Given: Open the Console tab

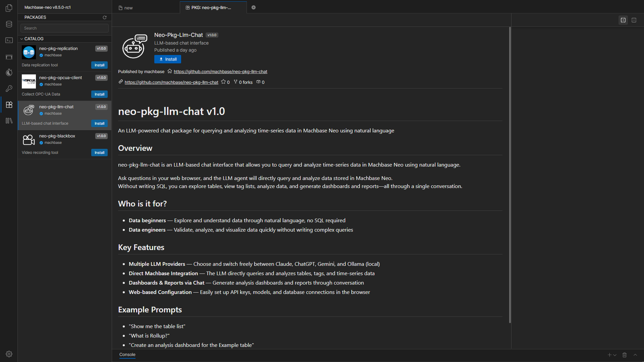Looking at the screenshot, I should [127, 355].
